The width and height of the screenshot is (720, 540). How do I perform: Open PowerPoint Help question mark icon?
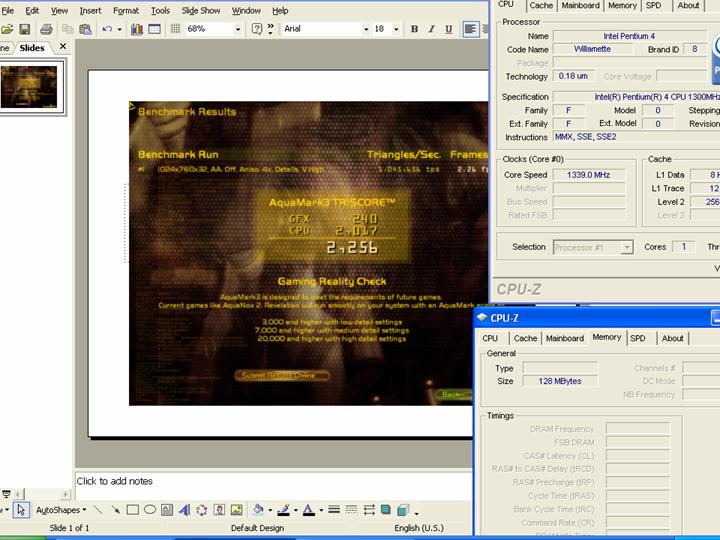click(x=257, y=29)
